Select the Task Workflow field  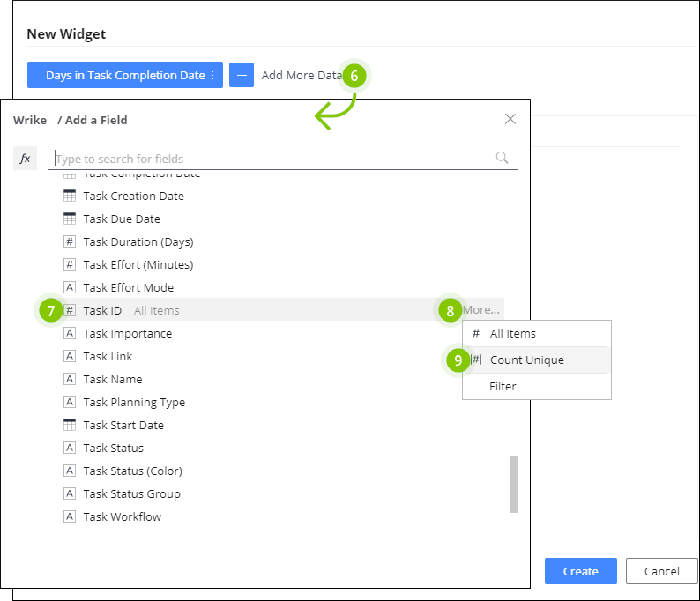[x=123, y=516]
